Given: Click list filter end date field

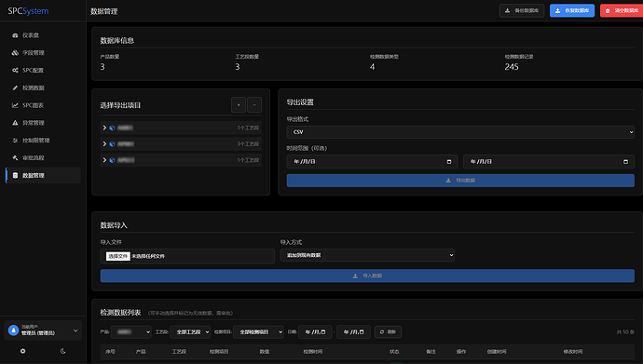Looking at the screenshot, I should (x=353, y=332).
